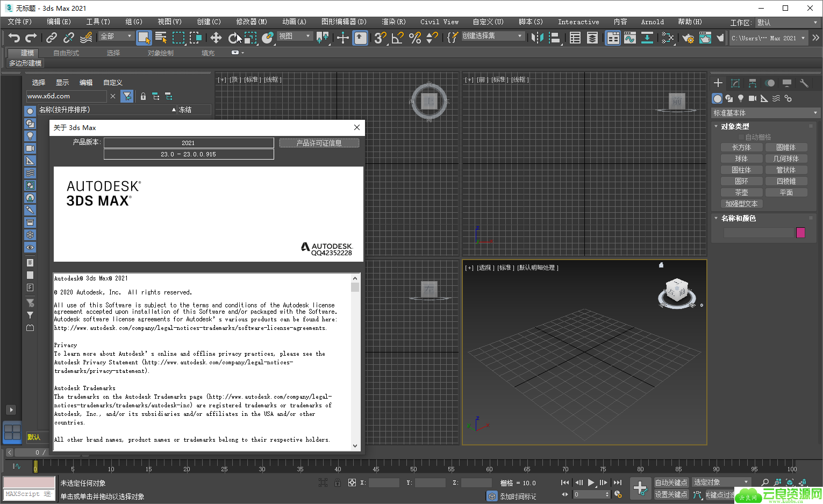823x504 pixels.
Task: Open the 标准基本体 primitive type dropdown
Action: pos(765,113)
